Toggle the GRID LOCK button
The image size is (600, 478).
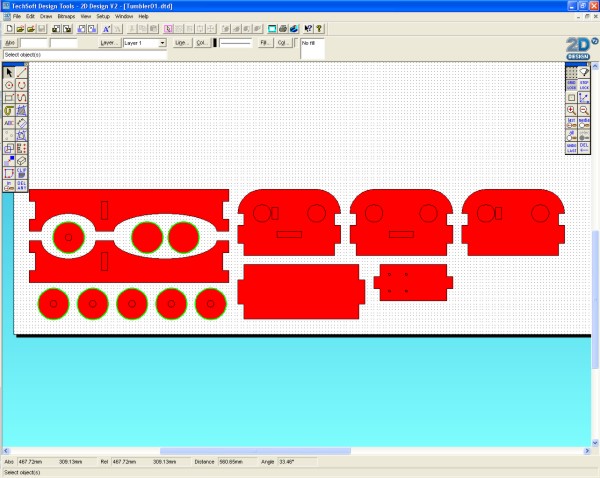571,85
